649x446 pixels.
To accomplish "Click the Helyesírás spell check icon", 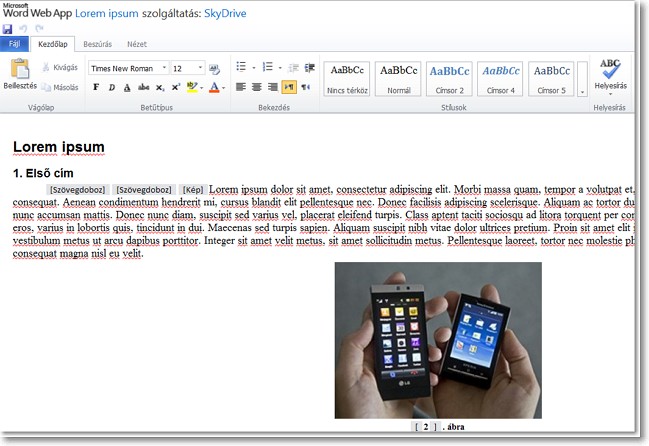I will [x=610, y=69].
